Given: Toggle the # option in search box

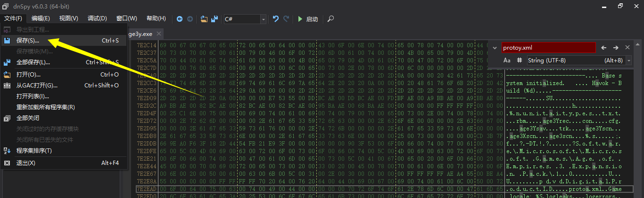Looking at the screenshot, I should (520, 60).
